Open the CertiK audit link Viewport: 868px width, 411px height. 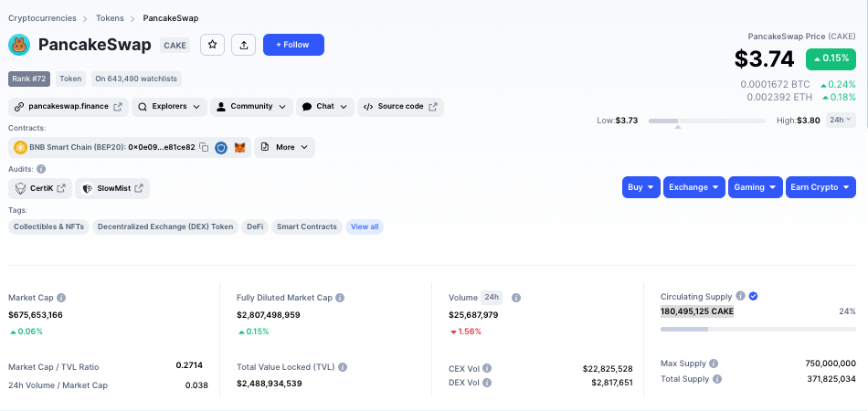point(40,189)
